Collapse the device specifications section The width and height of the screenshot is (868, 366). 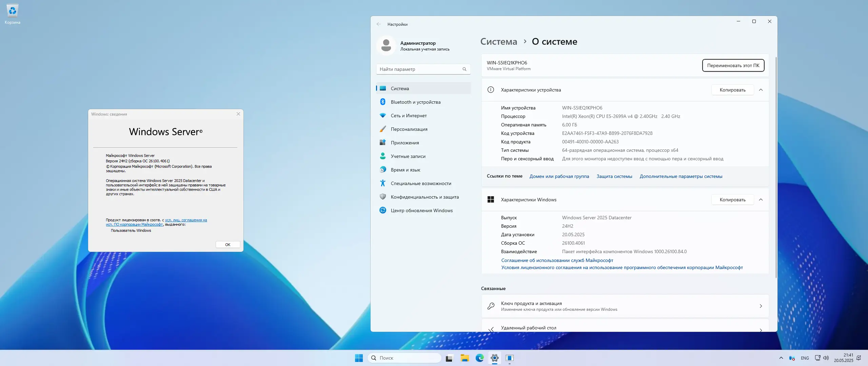[761, 90]
